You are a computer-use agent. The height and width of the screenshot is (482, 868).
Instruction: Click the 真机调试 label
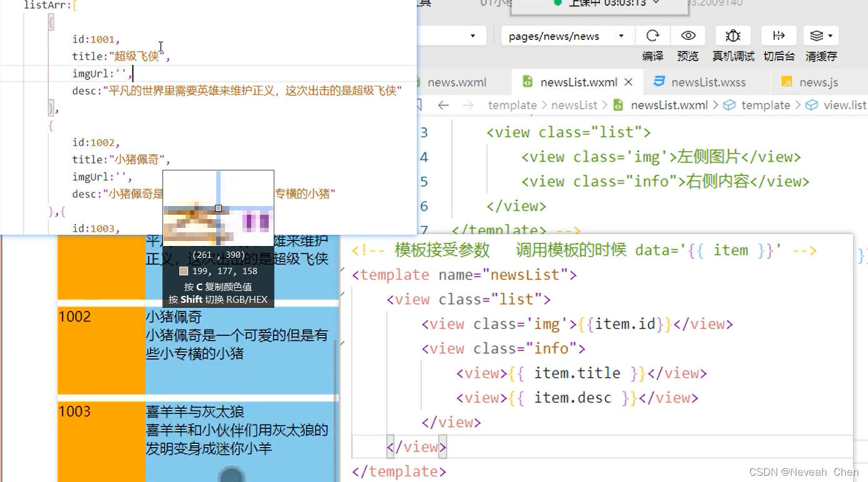click(x=733, y=56)
